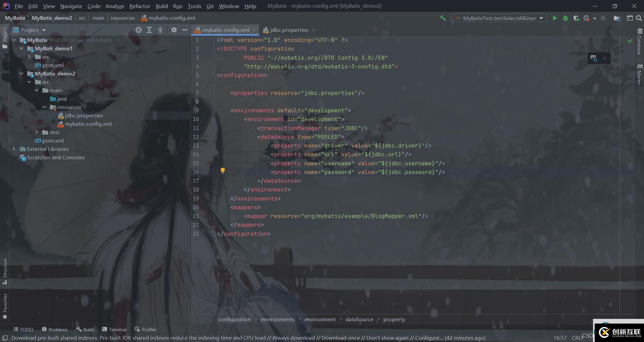The image size is (644, 342).
Task: Open the Maven tool window
Action: tap(639, 74)
